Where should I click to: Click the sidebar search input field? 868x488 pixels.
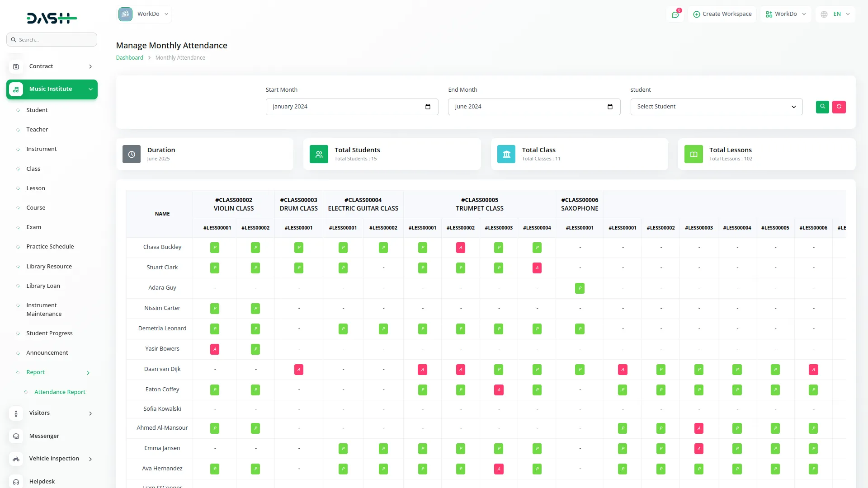coord(52,40)
